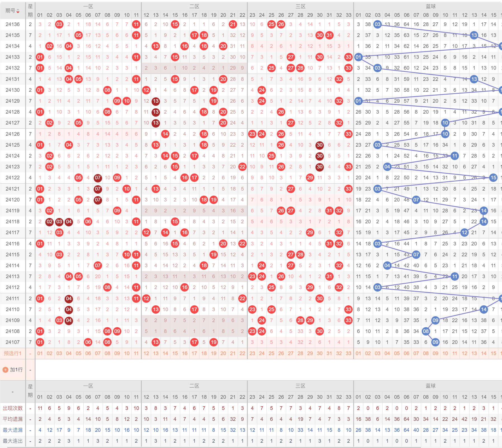Select the period number 24122 row label
This screenshot has width=502, height=448.
(x=13, y=178)
